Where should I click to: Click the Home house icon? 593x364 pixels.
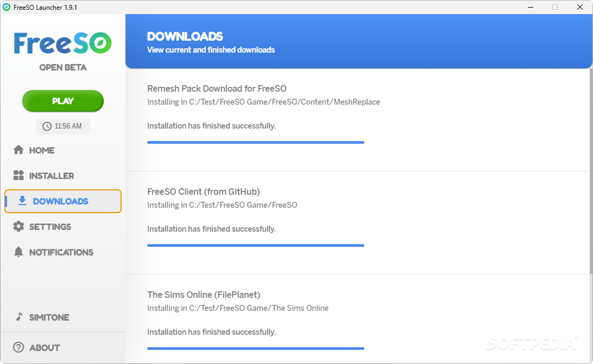click(18, 150)
